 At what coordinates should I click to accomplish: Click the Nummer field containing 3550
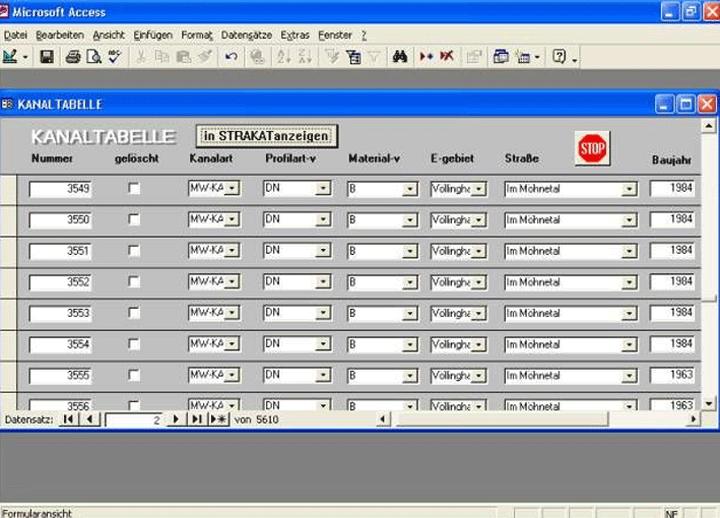coord(61,219)
